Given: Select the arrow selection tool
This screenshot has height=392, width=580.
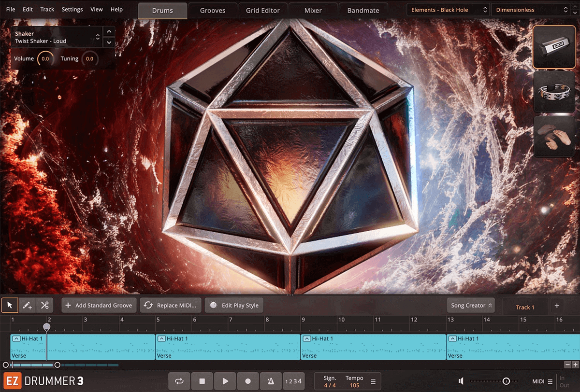Looking at the screenshot, I should (x=9, y=305).
